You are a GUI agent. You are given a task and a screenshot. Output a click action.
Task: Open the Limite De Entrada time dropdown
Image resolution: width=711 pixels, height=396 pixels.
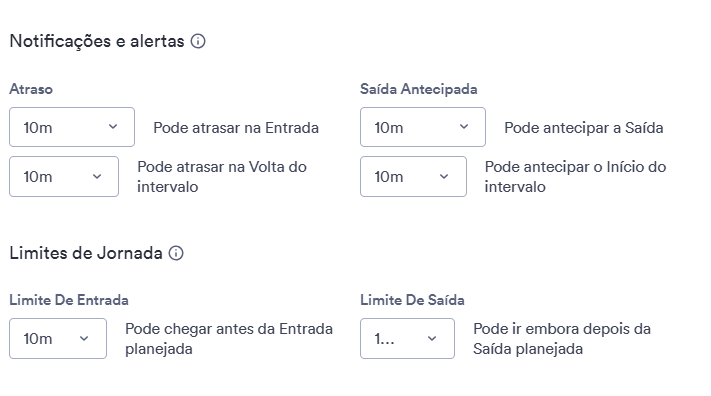[x=58, y=338]
